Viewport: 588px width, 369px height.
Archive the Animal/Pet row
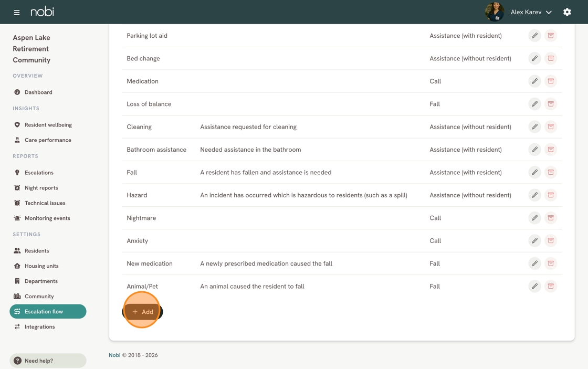[x=551, y=286]
